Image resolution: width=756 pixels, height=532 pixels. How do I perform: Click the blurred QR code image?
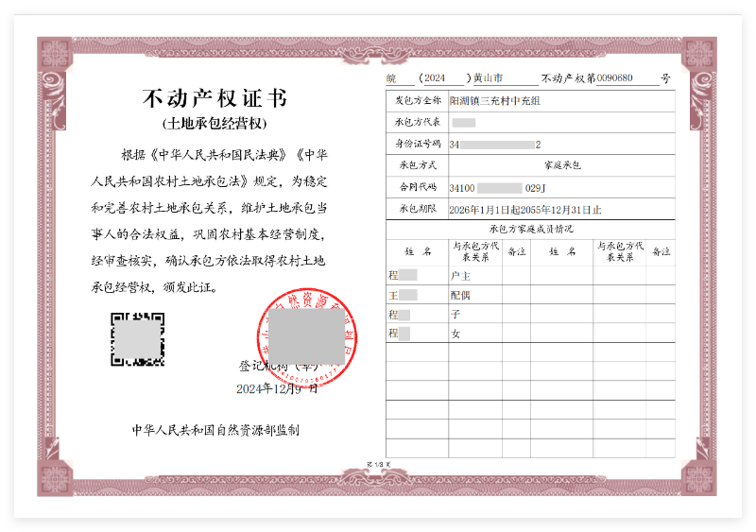(137, 339)
